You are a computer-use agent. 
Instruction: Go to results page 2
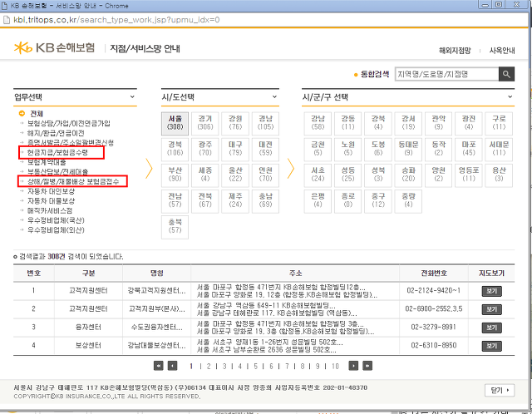209,366
